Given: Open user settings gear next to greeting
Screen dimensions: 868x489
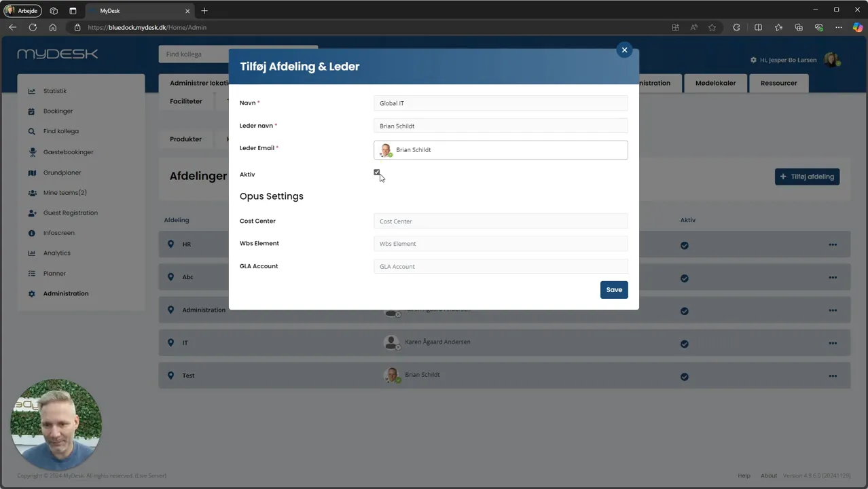Looking at the screenshot, I should click(753, 60).
